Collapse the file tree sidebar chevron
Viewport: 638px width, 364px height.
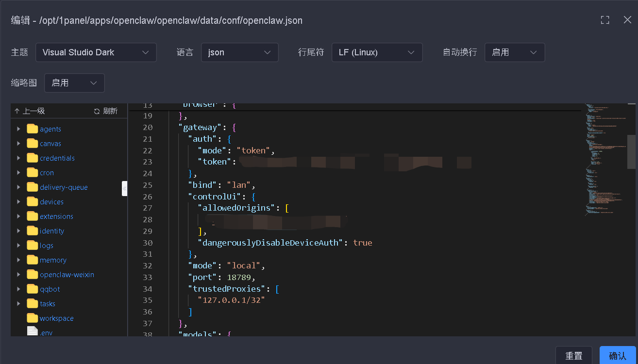coord(125,188)
